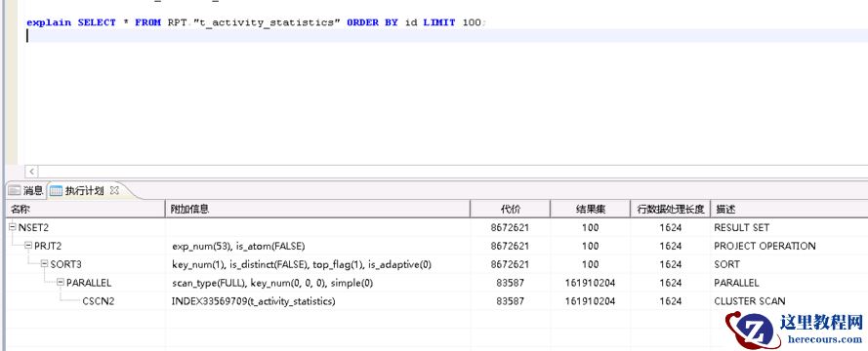The image size is (868, 351).
Task: Collapse the PARALLEL tree node
Action: (61, 282)
